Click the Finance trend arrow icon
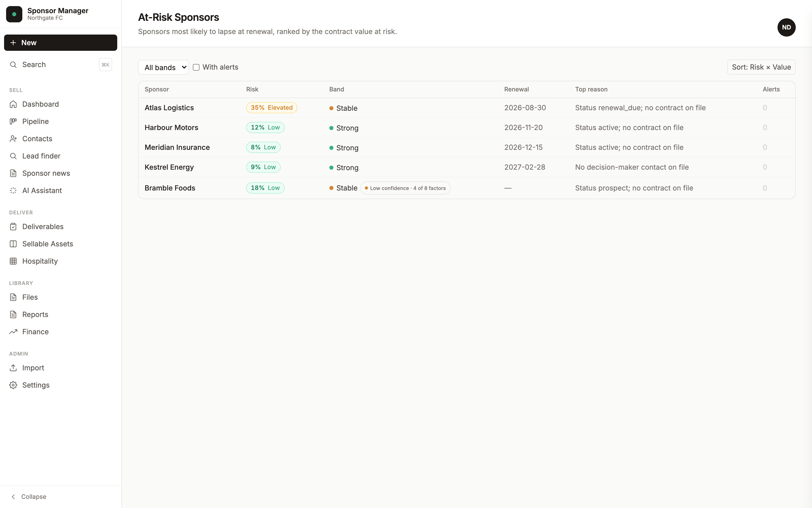 pyautogui.click(x=13, y=332)
